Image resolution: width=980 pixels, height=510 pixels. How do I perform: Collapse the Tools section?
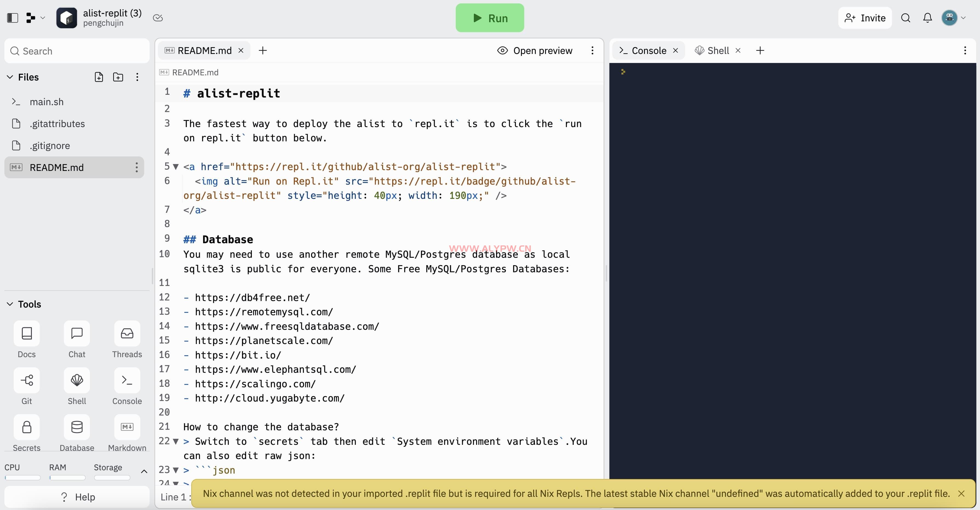pyautogui.click(x=10, y=304)
